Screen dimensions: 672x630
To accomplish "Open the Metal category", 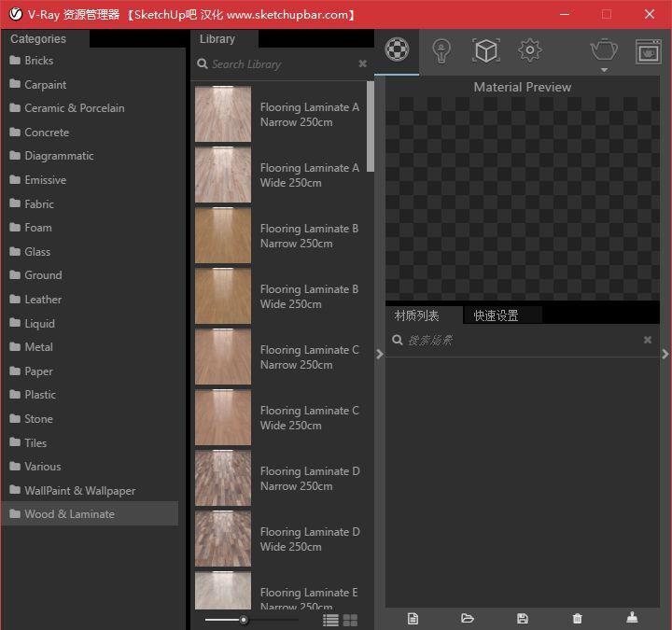I will tap(32, 346).
